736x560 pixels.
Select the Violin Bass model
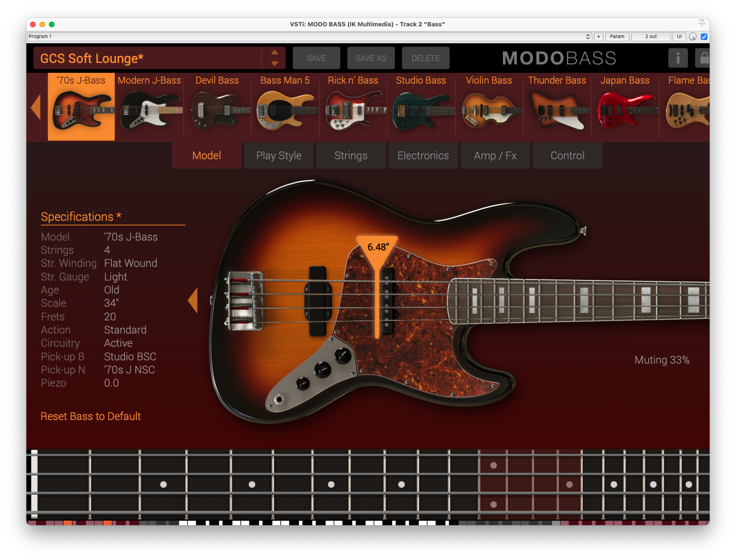point(489,107)
